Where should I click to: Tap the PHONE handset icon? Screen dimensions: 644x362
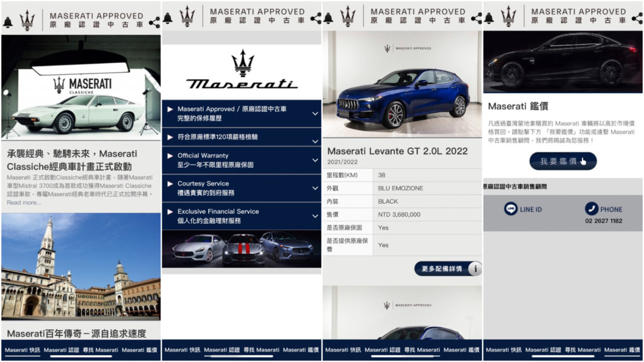pos(591,209)
